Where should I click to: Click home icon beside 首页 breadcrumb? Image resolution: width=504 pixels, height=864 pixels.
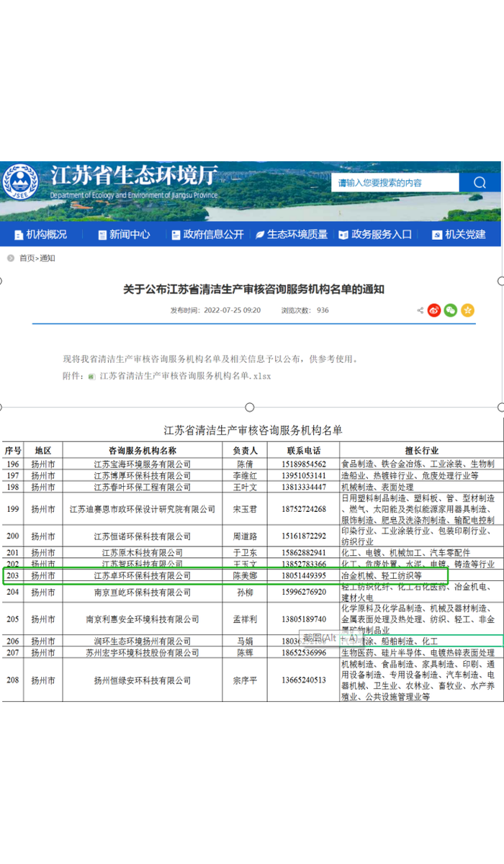(12, 258)
